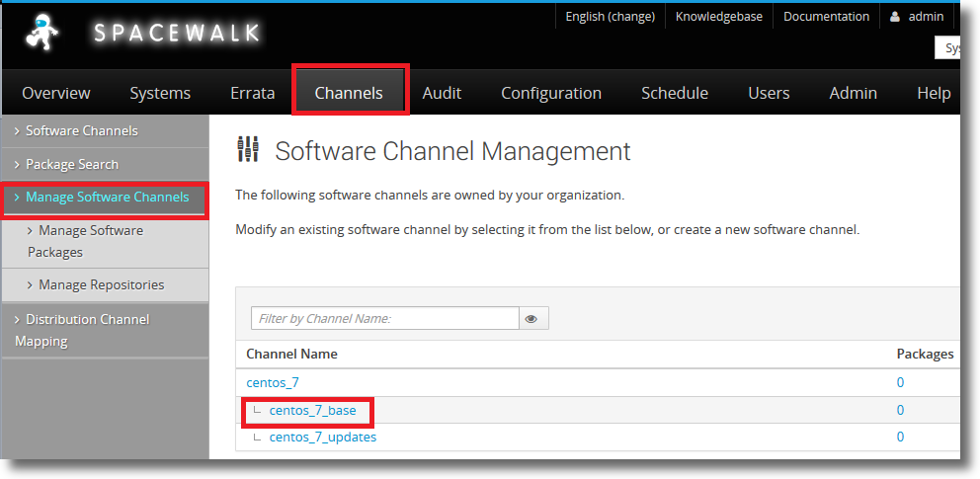Select Manage Software Channels in sidebar
Image resolution: width=980 pixels, height=479 pixels.
point(106,198)
